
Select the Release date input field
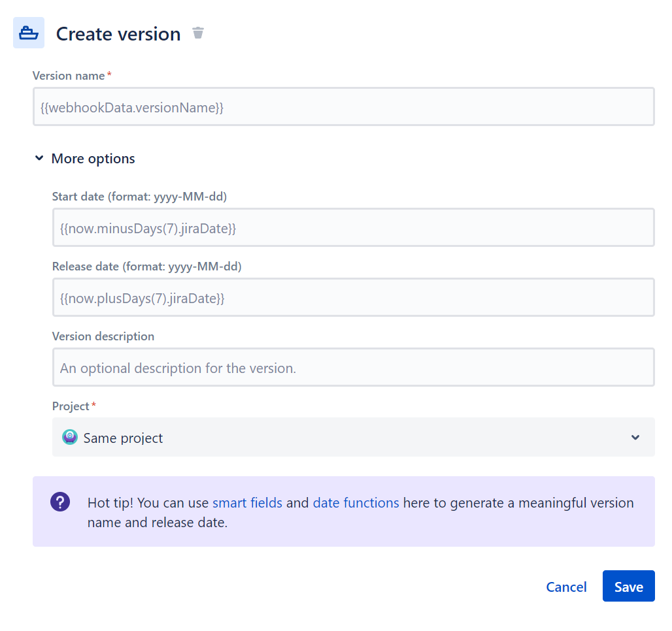[353, 297]
